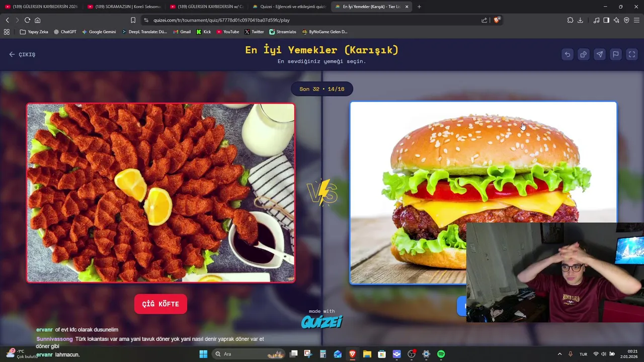
Task: Switch to SORAMAZSIN Koreli tab
Action: tap(124, 7)
